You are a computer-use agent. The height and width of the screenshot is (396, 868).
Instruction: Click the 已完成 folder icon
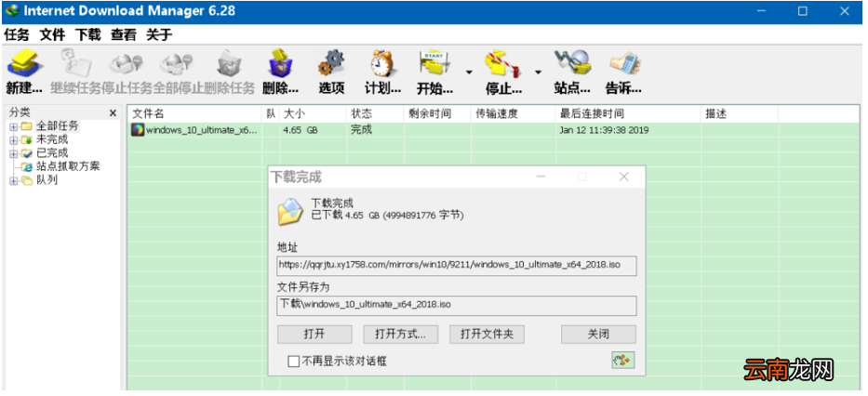tap(27, 153)
